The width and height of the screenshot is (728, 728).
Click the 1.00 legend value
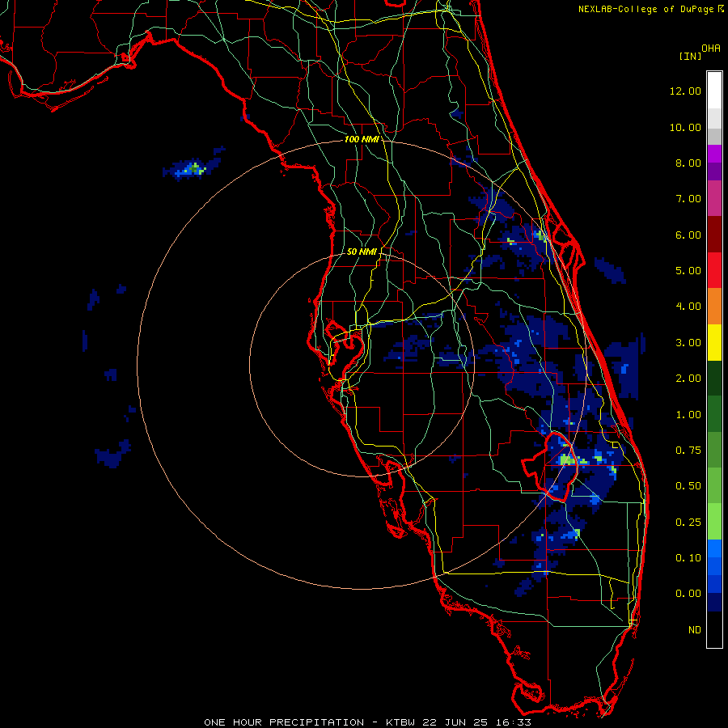click(x=688, y=415)
